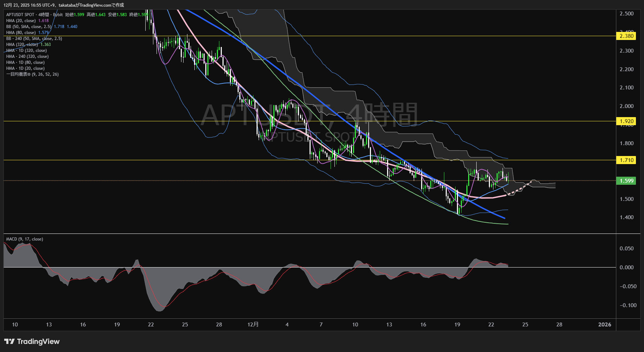Click the HMA · 1D (320, close) legend
Viewport: 644px width, 352px height.
click(x=26, y=50)
